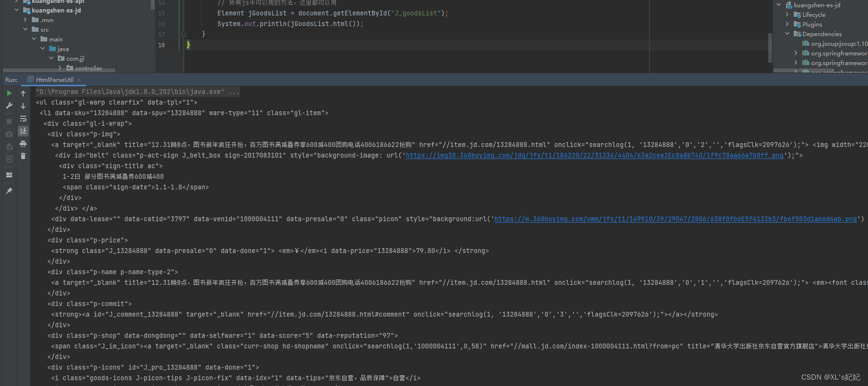Collapse Maven kuangshen-es-jd root arrow
Viewport: 868px width, 386px height.
tap(779, 5)
